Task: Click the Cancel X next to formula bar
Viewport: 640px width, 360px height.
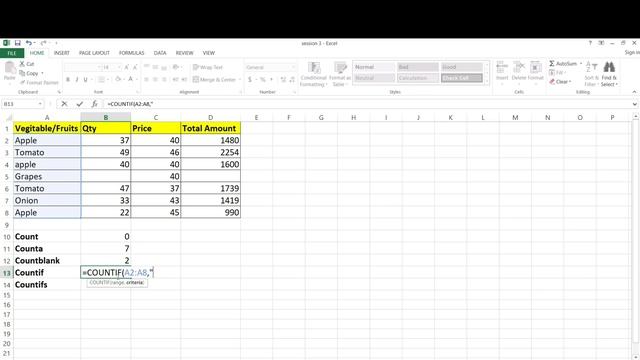Action: point(64,104)
